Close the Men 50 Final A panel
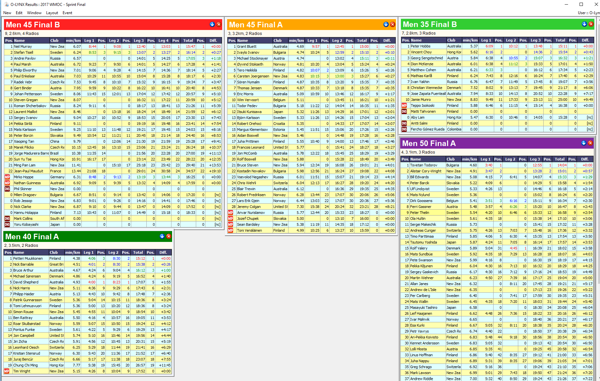This screenshot has height=381, width=600. click(590, 143)
